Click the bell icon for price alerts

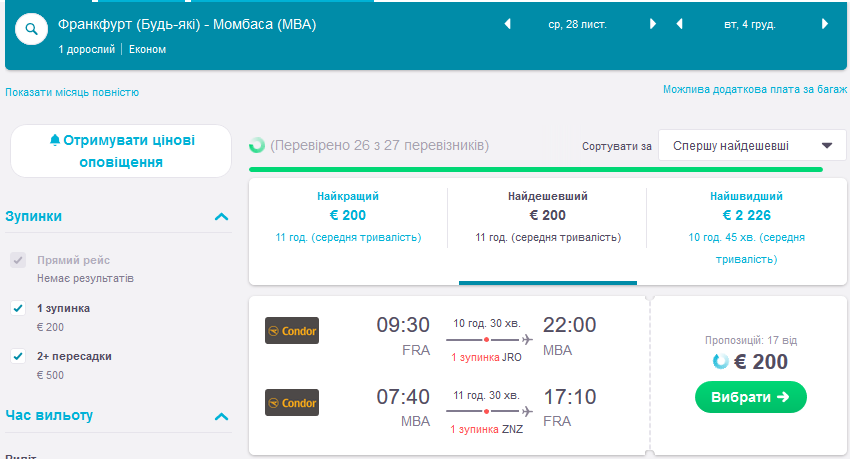pyautogui.click(x=55, y=140)
